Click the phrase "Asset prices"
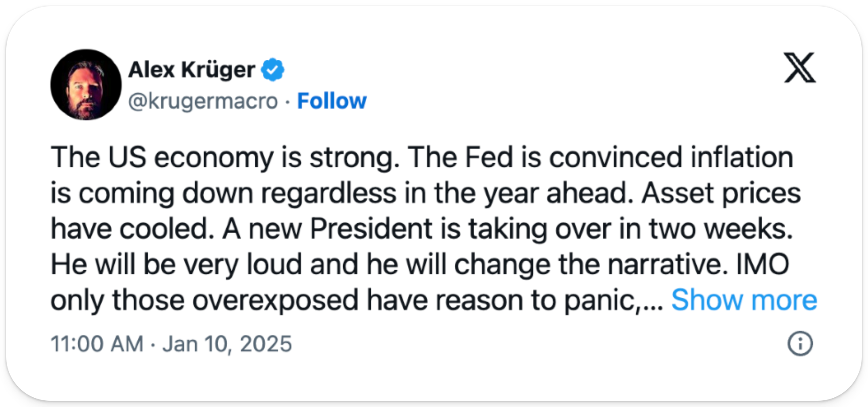 pos(721,193)
